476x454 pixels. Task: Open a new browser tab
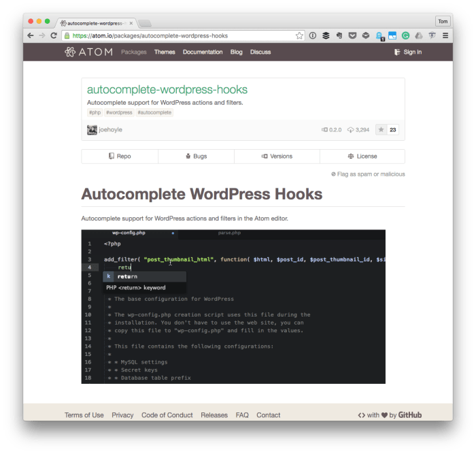pos(144,23)
